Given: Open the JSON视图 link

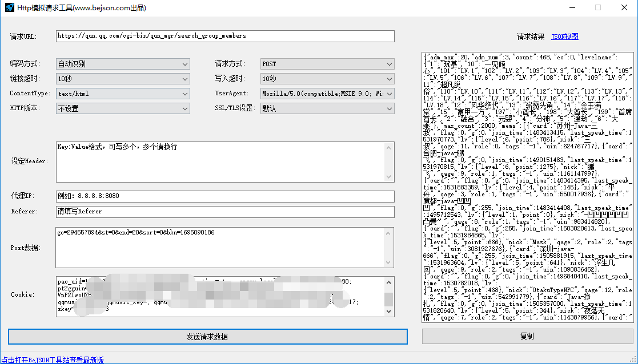Looking at the screenshot, I should coord(564,37).
